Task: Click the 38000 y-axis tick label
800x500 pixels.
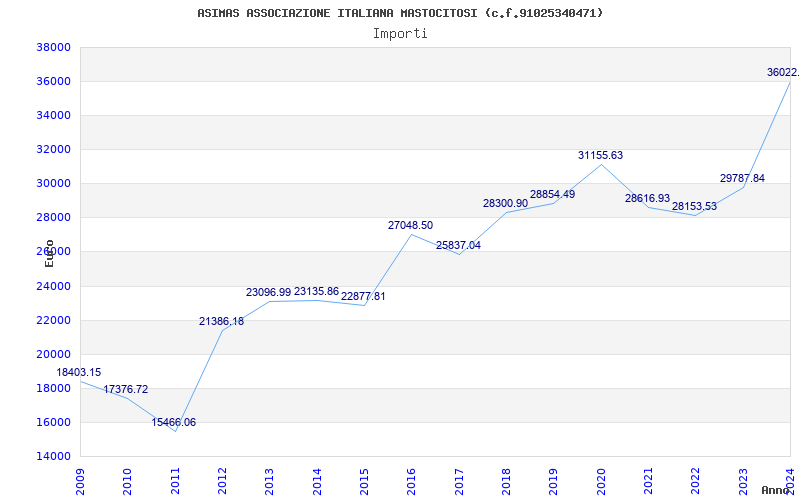Action: tap(53, 47)
